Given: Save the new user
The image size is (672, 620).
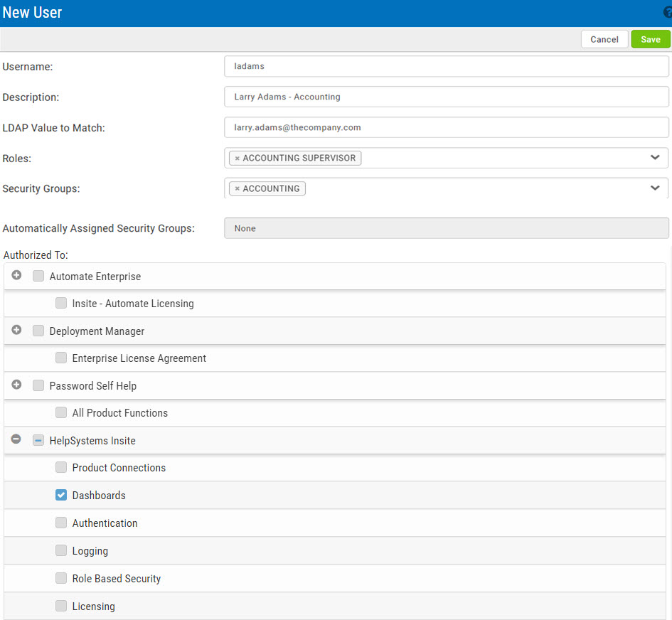Looking at the screenshot, I should coord(651,39).
